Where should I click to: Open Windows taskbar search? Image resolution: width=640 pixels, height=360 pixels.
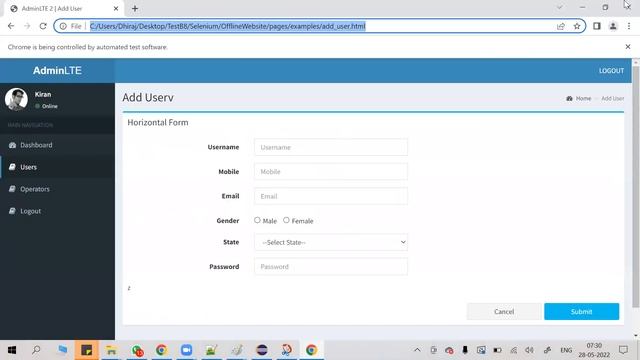point(36,350)
